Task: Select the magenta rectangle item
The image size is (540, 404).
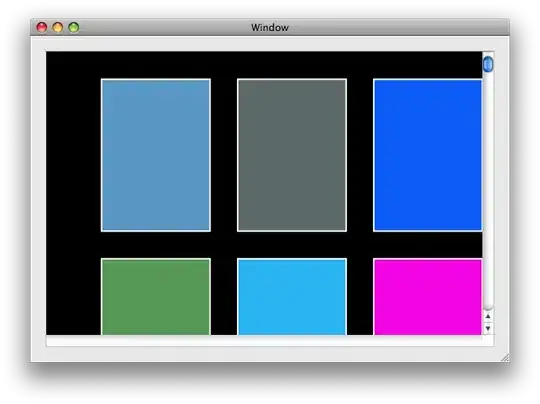Action: [427, 297]
